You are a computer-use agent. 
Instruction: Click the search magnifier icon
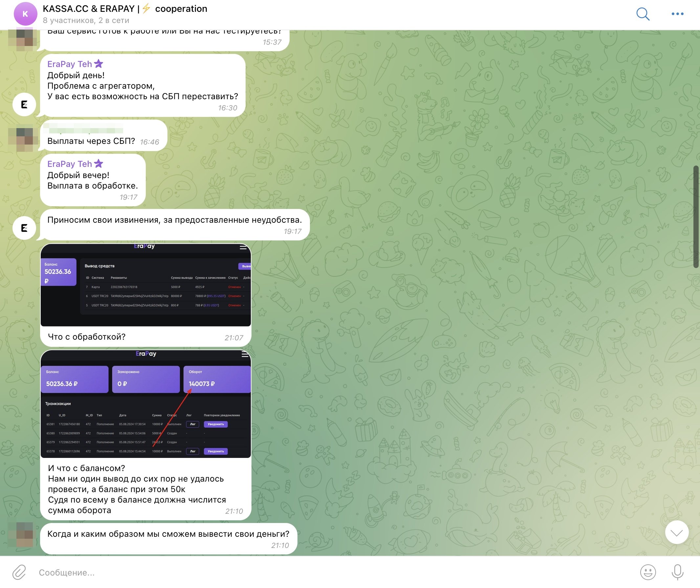(x=642, y=14)
